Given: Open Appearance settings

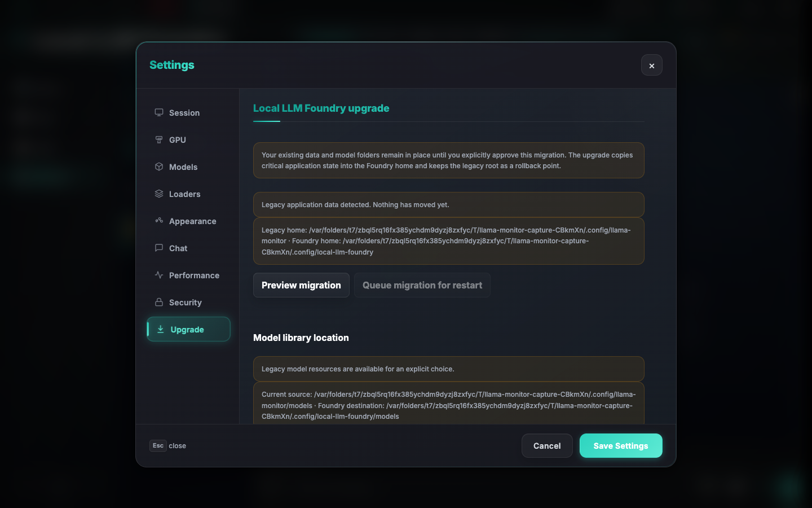Looking at the screenshot, I should [188, 221].
